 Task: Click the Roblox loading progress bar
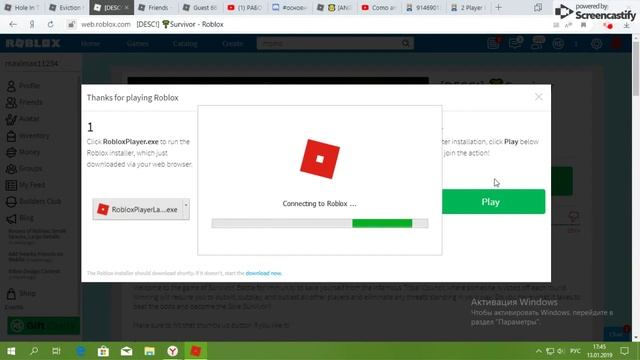tap(320, 223)
